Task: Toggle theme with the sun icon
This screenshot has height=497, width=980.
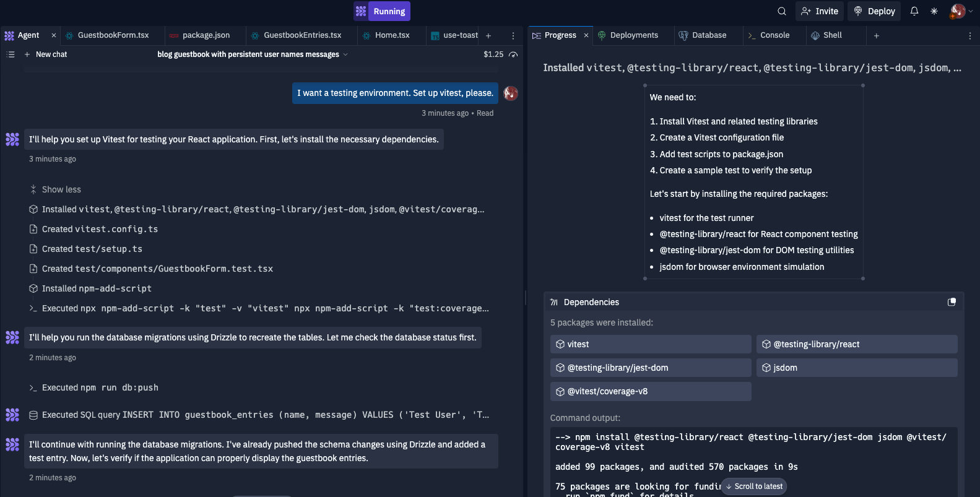Action: (934, 11)
